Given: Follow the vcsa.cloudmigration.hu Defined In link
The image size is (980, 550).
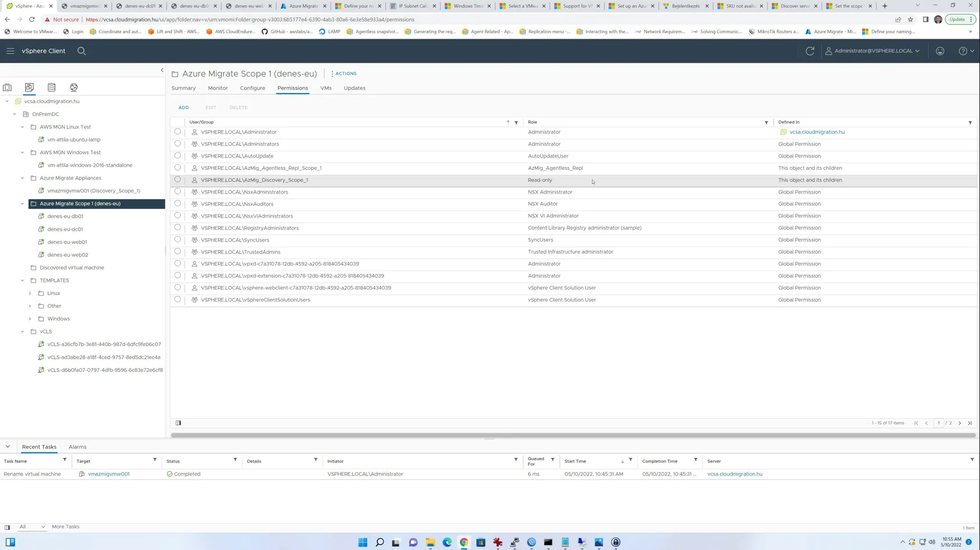Looking at the screenshot, I should pyautogui.click(x=817, y=132).
